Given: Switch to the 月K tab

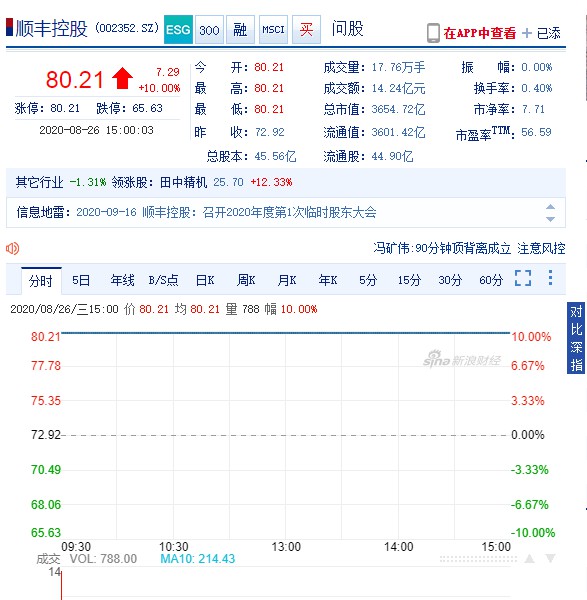Looking at the screenshot, I should 287,280.
